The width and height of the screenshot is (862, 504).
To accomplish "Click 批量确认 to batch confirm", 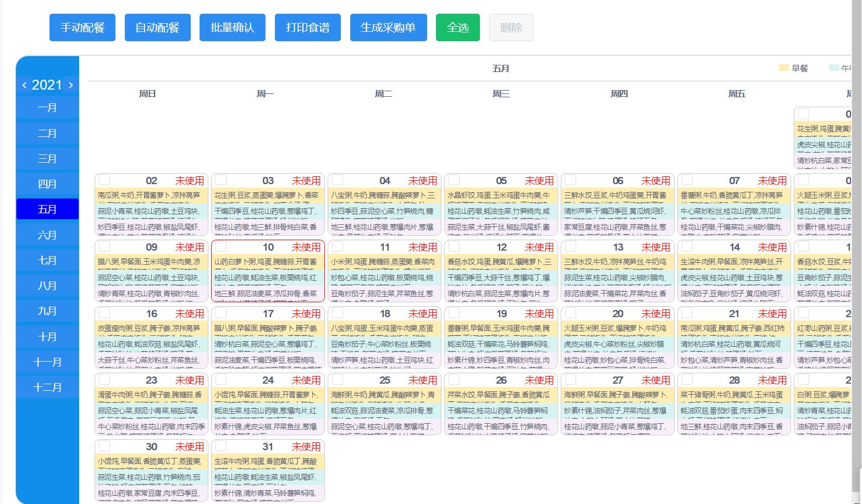I will pos(233,27).
